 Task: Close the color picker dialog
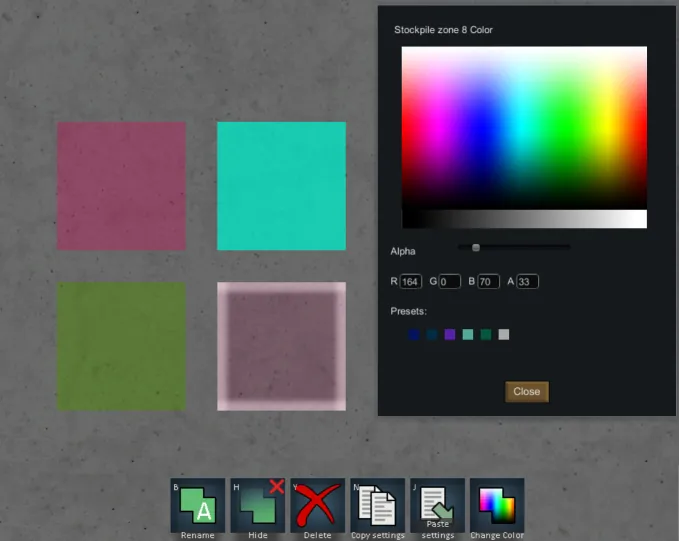(x=526, y=392)
